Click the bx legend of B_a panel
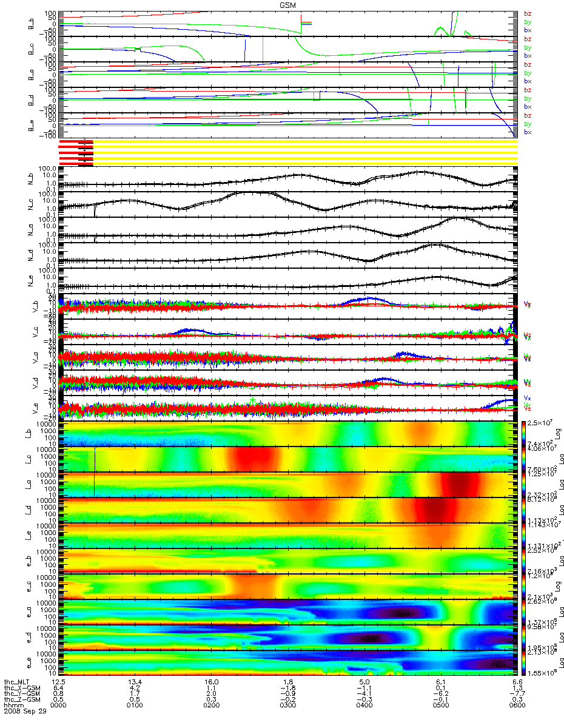This screenshot has width=564, height=728. 528,81
